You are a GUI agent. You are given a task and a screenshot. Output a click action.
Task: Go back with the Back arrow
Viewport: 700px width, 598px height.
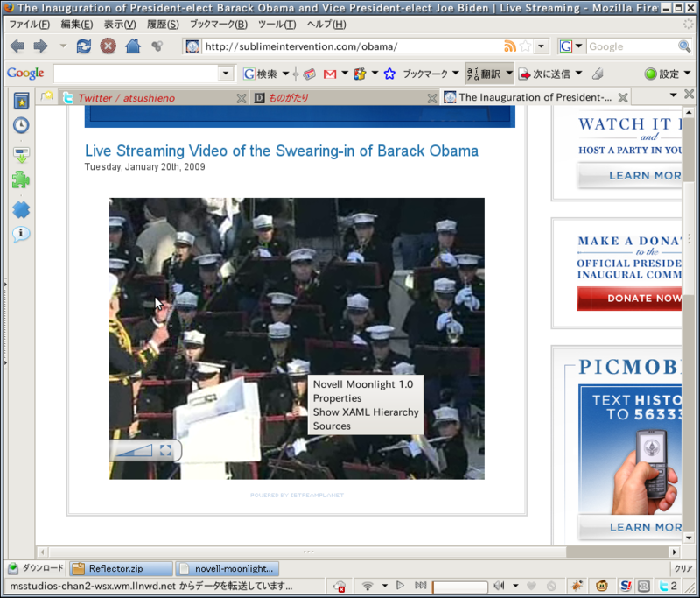(x=17, y=46)
